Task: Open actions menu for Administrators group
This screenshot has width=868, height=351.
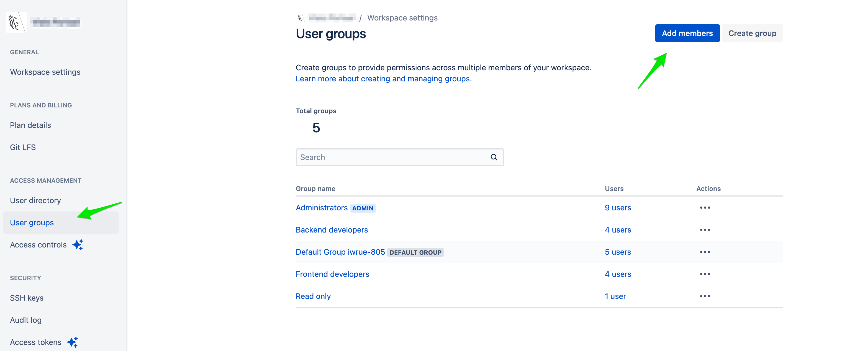Action: [705, 208]
